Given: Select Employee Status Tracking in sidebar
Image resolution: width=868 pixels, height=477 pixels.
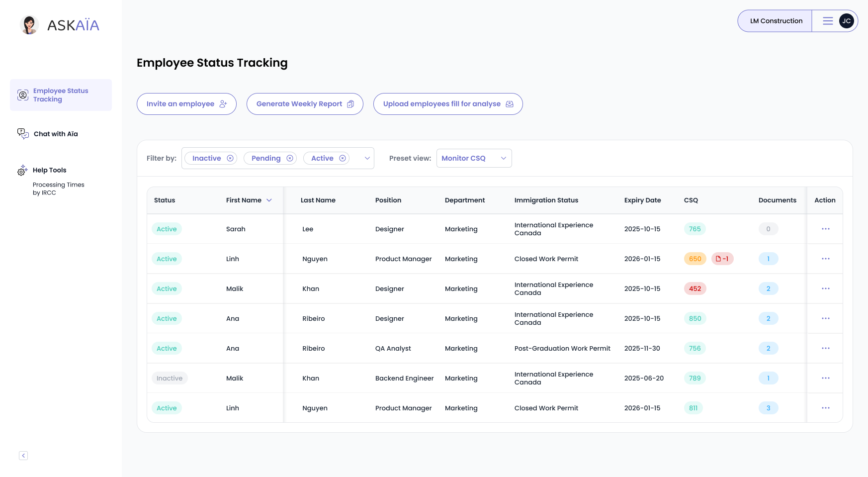Looking at the screenshot, I should point(61,95).
